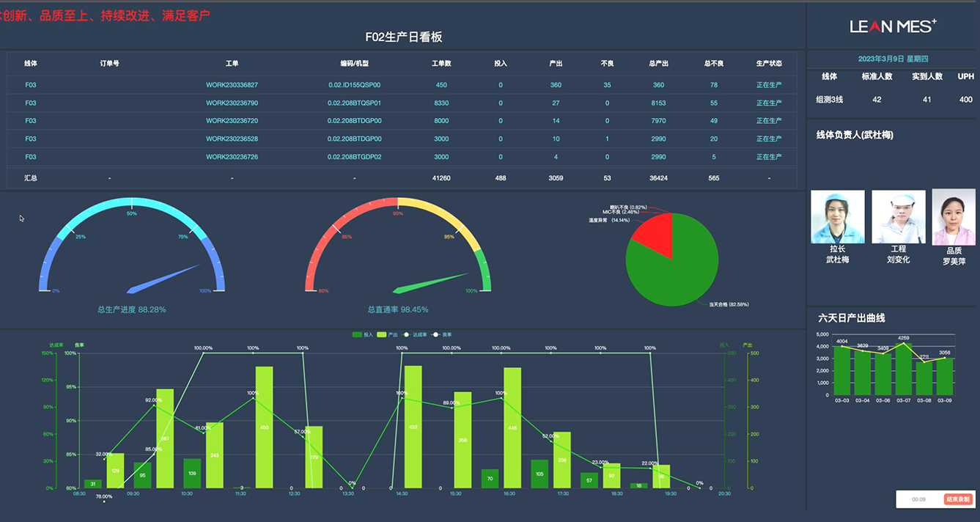Click summary total 41260
This screenshot has width=980, height=522.
point(441,177)
